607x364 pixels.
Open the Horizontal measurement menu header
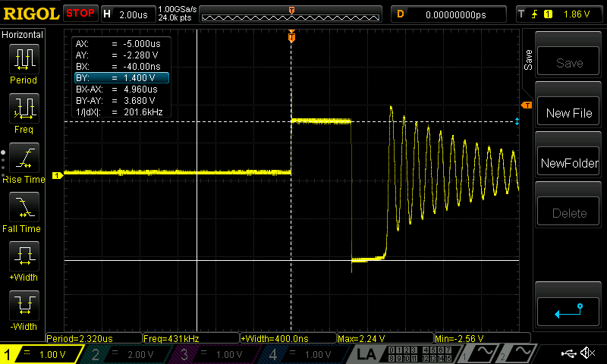click(23, 35)
